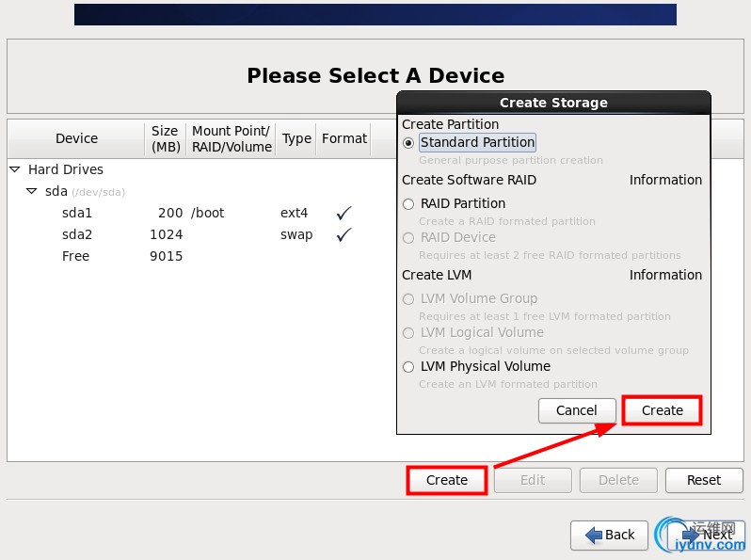751x560 pixels.
Task: Click the Delete button
Action: 618,480
